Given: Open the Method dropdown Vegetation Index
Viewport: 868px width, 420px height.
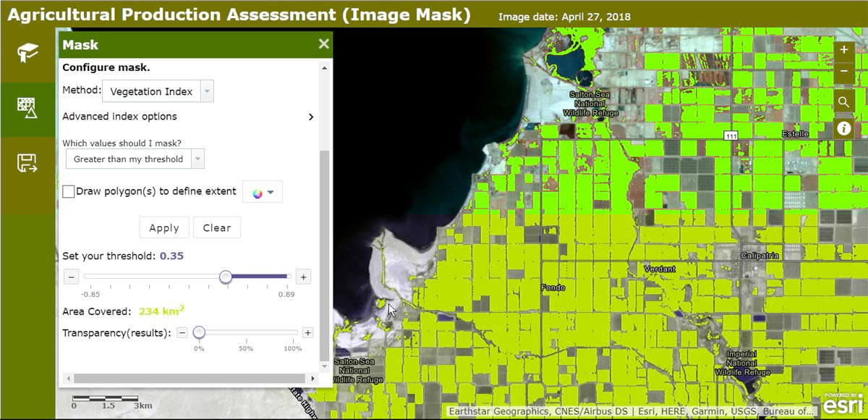Looking at the screenshot, I should (x=158, y=91).
